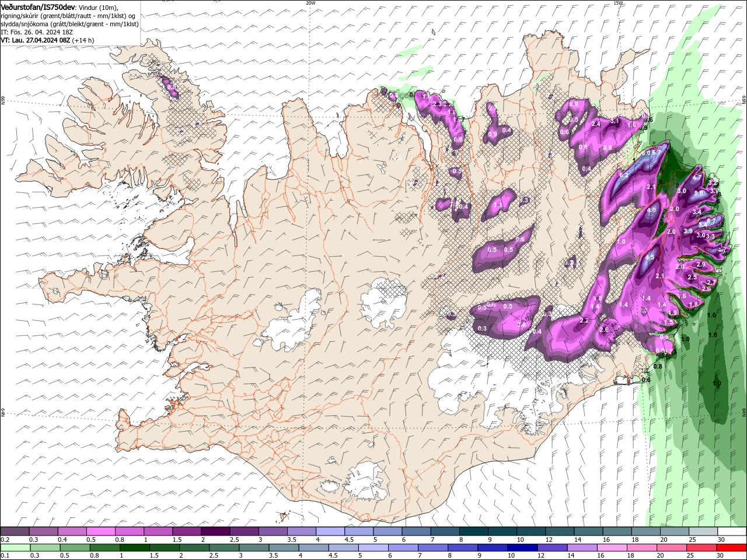Select top legend dark teal swatch between 8 and 9
The image size is (747, 560).
tap(473, 531)
